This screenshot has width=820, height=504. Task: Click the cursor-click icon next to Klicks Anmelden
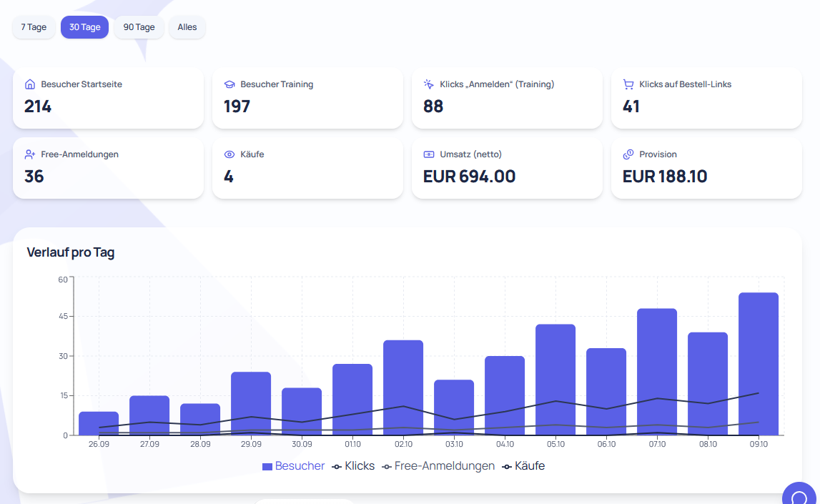(428, 84)
